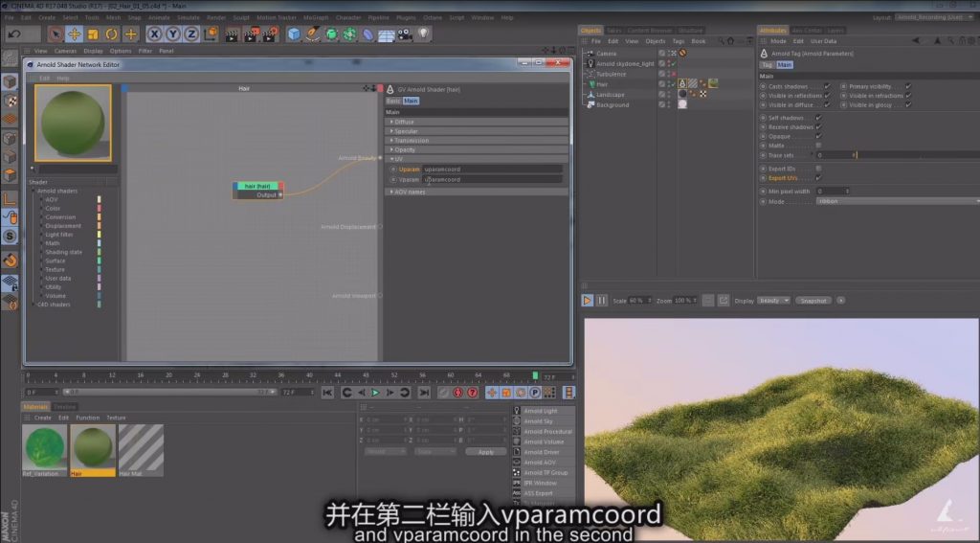Image resolution: width=980 pixels, height=543 pixels.
Task: Open the Floor environment object icon
Action: 387,34
